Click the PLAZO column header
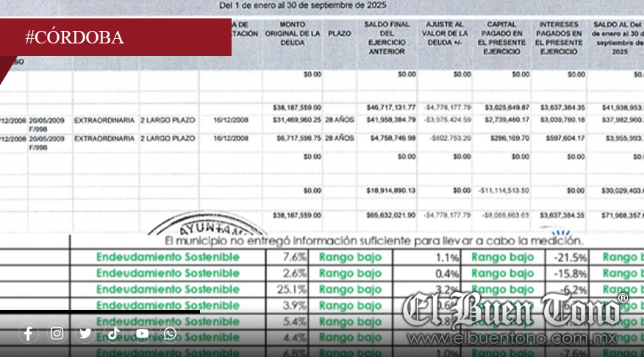Image resolution: width=644 pixels, height=357 pixels. pos(340,33)
